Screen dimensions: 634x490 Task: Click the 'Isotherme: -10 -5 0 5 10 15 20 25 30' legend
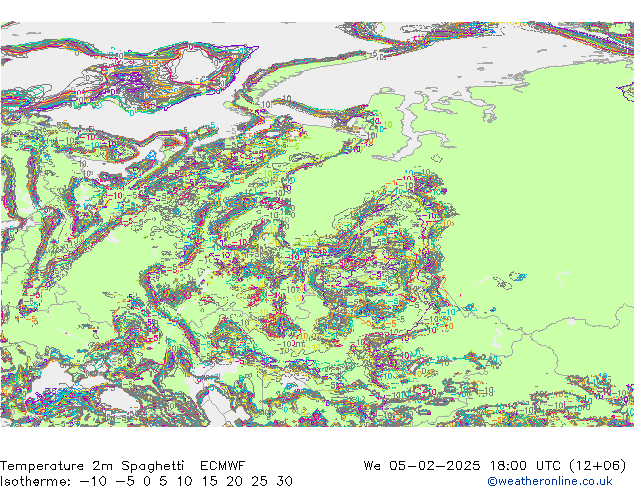tap(146, 481)
